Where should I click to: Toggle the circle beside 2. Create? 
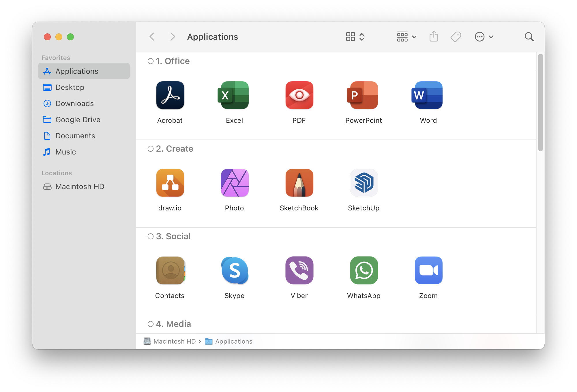[x=151, y=149]
